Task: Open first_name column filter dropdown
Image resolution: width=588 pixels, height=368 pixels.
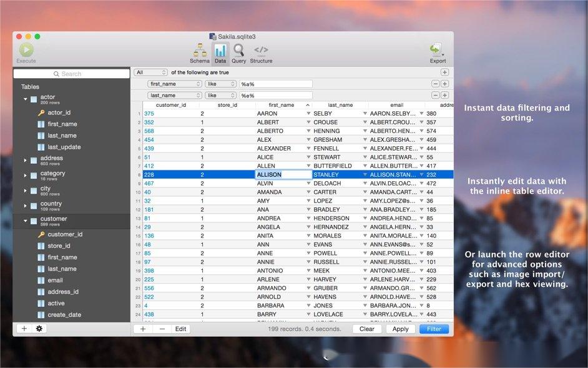Action: (175, 84)
